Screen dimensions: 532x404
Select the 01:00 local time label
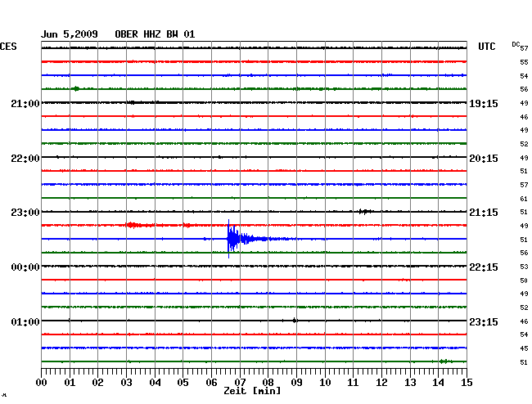coord(25,321)
